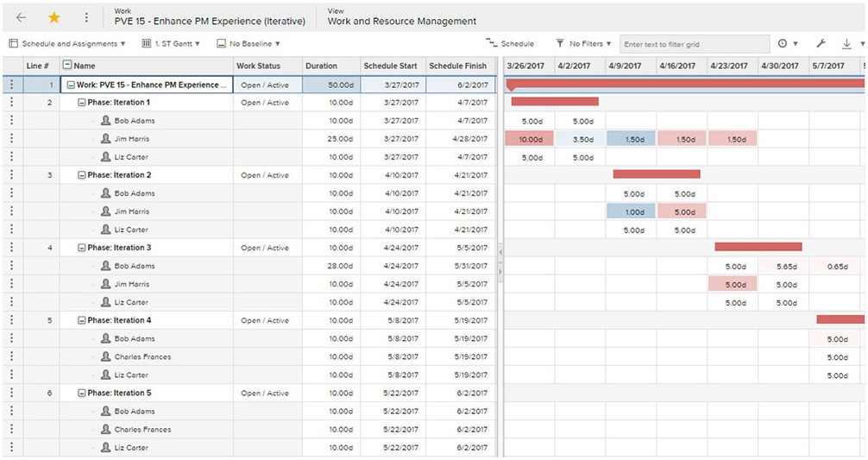Expand the pane with the right splitter arrow
This screenshot has height=460, width=868.
(x=500, y=272)
